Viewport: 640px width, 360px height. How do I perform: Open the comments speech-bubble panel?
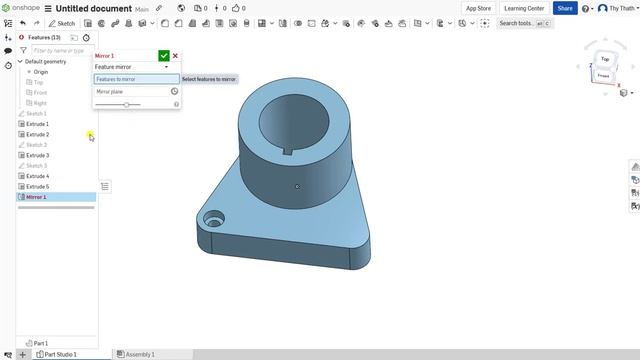coord(8,51)
